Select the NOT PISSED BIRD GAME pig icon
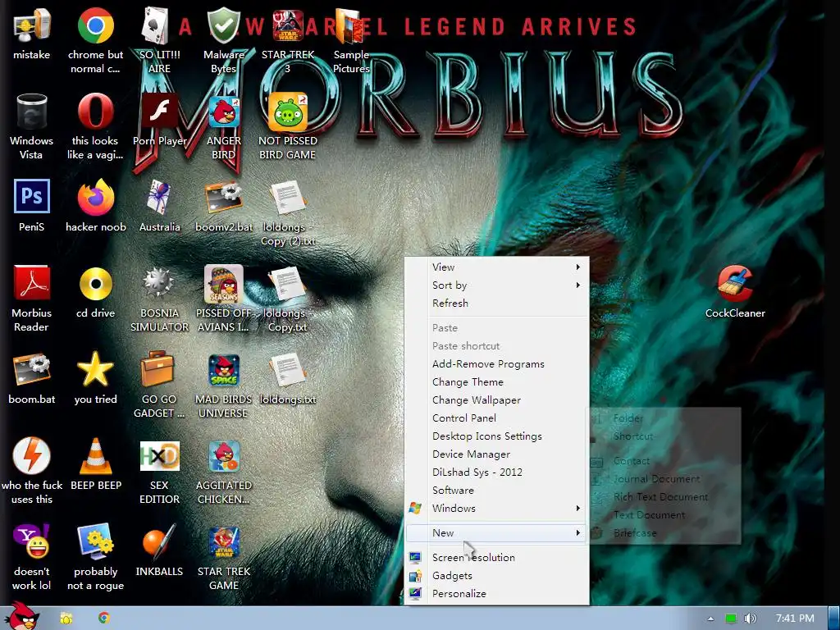 [288, 112]
